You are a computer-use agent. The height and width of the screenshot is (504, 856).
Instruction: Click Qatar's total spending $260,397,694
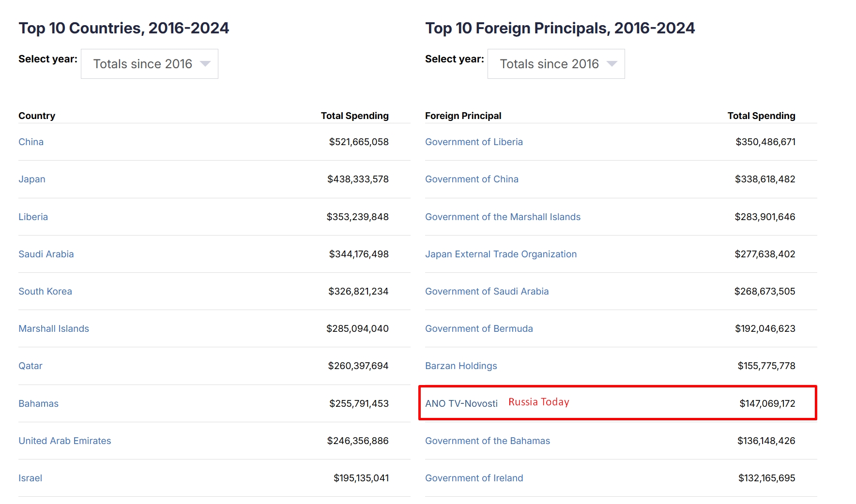[x=358, y=366]
